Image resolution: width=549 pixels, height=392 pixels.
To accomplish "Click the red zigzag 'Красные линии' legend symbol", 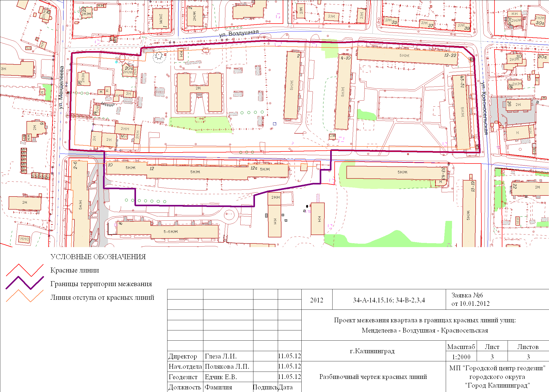I will pos(25,270).
